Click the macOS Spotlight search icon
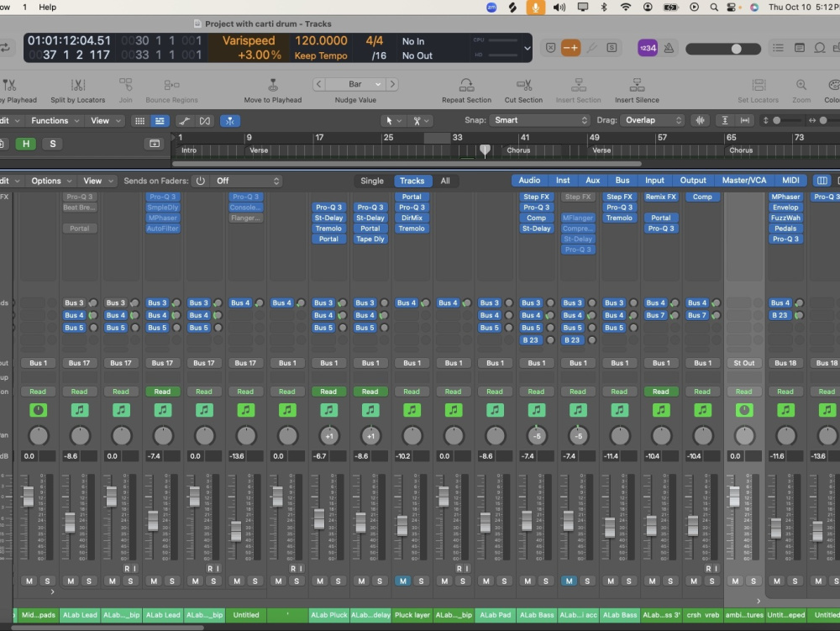 point(714,7)
